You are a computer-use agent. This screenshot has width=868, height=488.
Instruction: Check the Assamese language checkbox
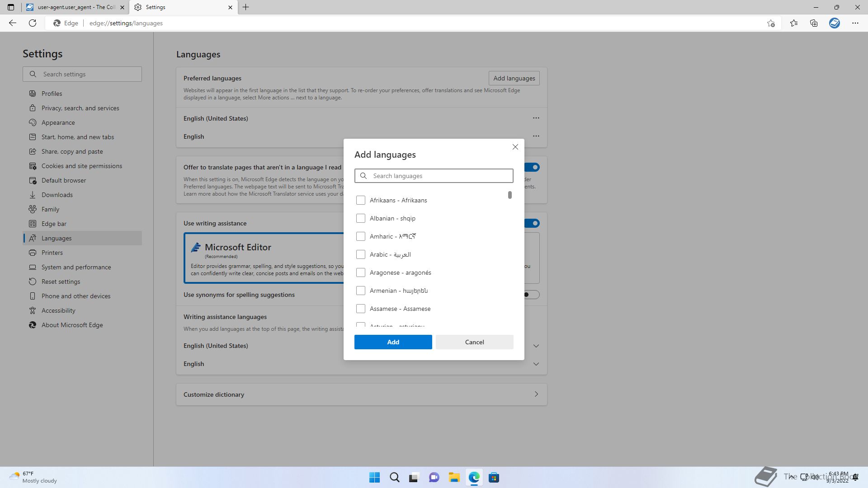[360, 309]
